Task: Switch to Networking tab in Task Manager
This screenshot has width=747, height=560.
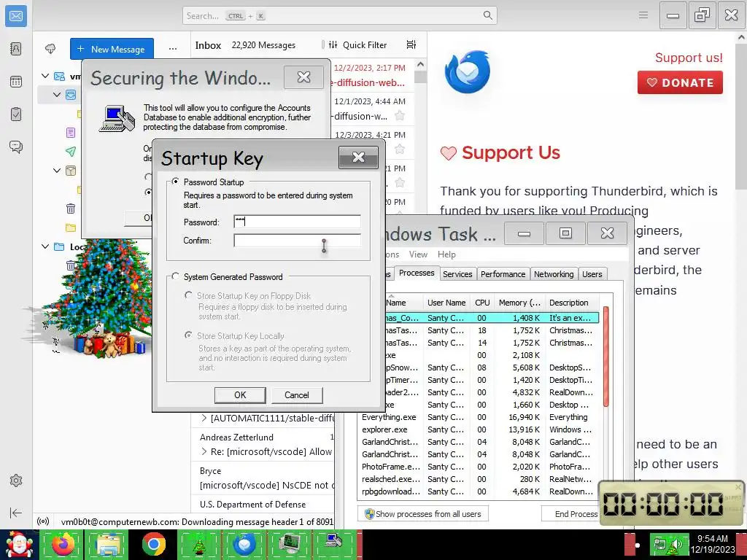Action: click(554, 274)
